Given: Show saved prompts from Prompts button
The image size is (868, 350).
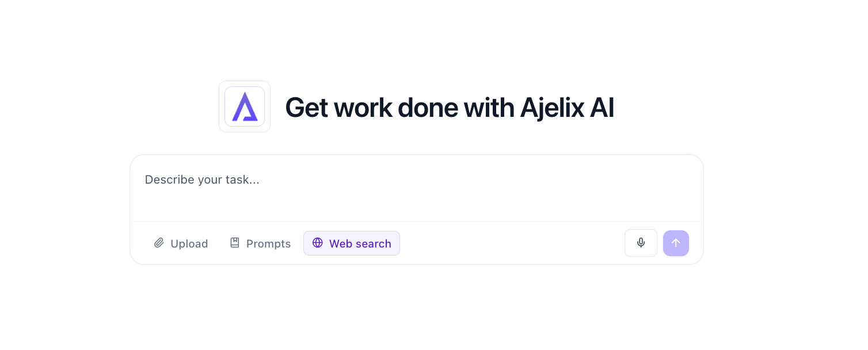Looking at the screenshot, I should (x=260, y=243).
